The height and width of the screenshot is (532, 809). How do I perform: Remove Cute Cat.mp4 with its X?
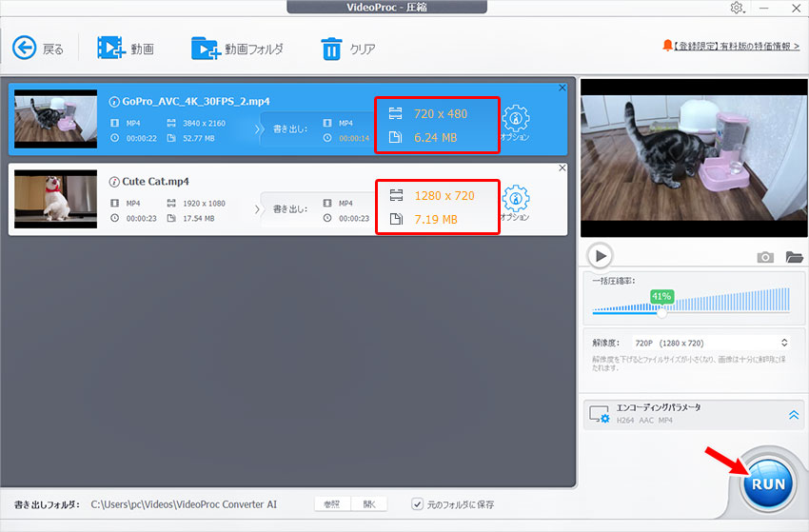click(562, 167)
